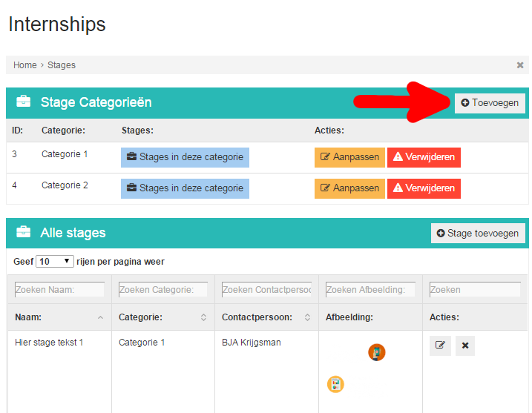Click the orange phone thumbnail image
Image resolution: width=532 pixels, height=413 pixels.
(377, 352)
